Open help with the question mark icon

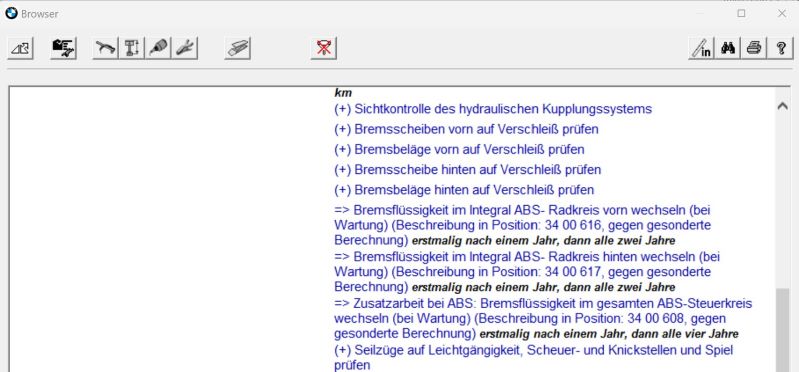[781, 48]
